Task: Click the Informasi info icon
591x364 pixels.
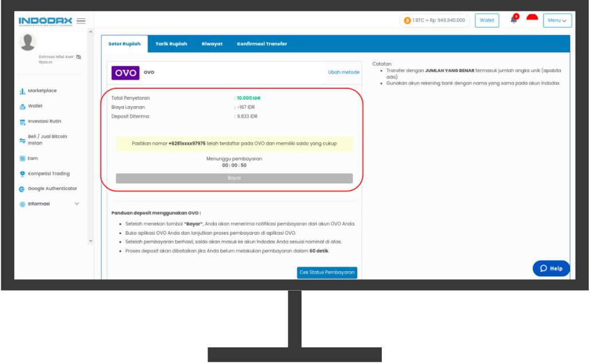Action: (x=22, y=204)
